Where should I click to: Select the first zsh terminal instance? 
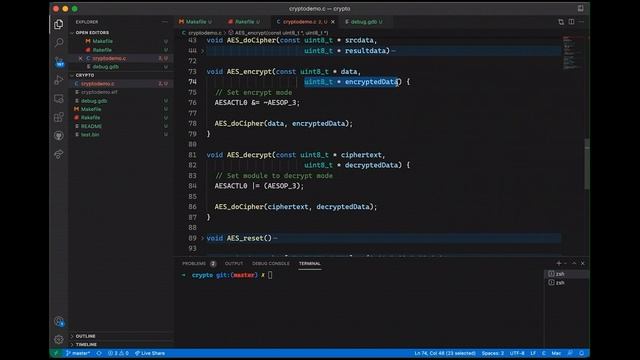tap(567, 274)
